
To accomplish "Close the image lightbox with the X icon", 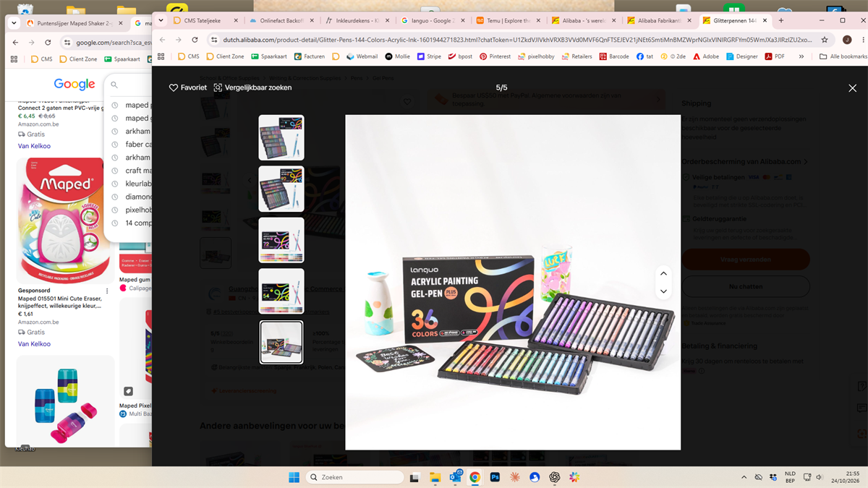I will pos(852,88).
